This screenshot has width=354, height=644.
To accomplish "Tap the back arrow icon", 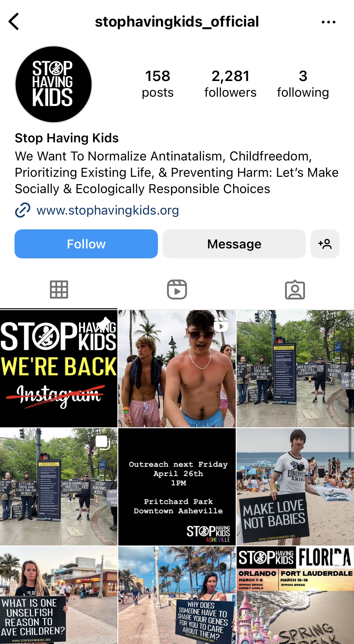I will pyautogui.click(x=14, y=21).
